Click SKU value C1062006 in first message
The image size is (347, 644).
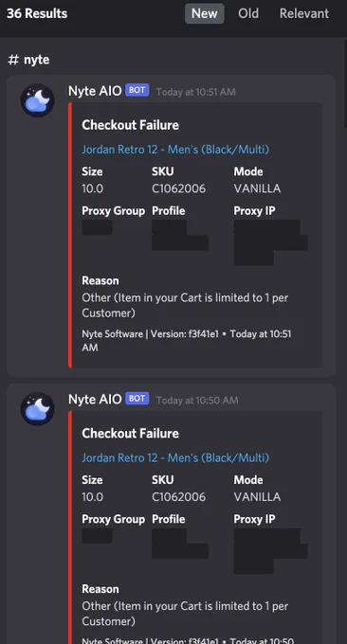(179, 188)
